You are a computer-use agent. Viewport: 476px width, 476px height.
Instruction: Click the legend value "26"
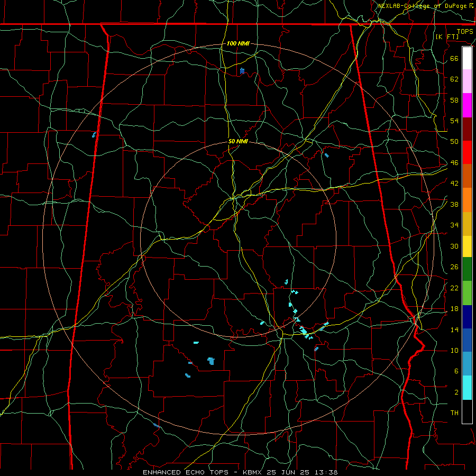click(x=454, y=267)
